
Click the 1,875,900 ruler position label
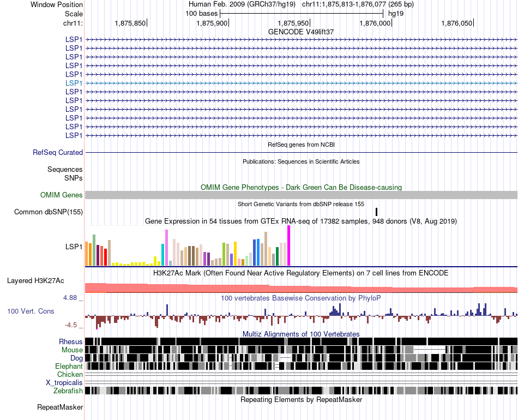tap(212, 23)
